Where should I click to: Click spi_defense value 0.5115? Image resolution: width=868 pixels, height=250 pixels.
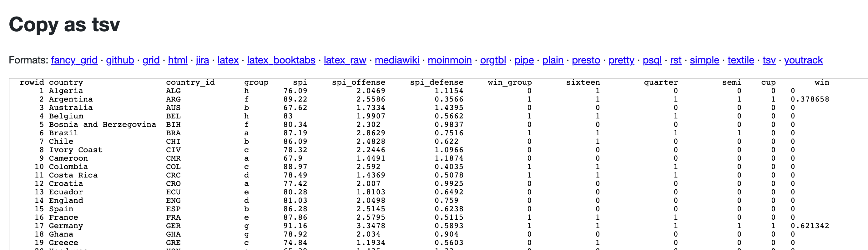(449, 217)
